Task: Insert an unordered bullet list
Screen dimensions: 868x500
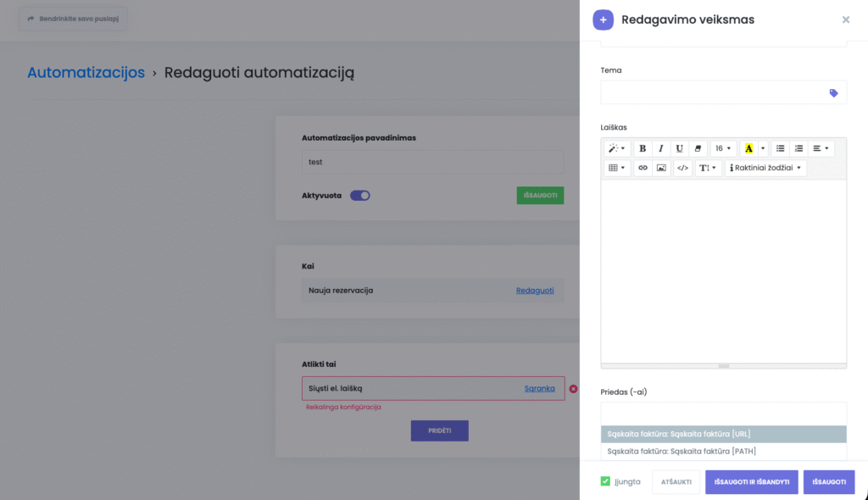Action: coord(780,148)
